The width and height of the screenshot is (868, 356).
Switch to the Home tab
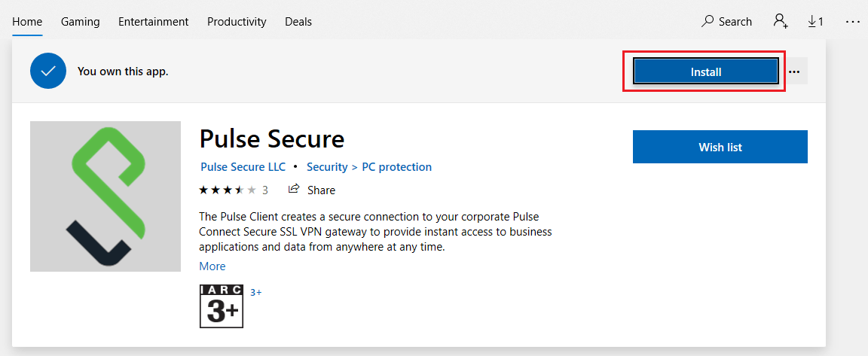coord(27,22)
